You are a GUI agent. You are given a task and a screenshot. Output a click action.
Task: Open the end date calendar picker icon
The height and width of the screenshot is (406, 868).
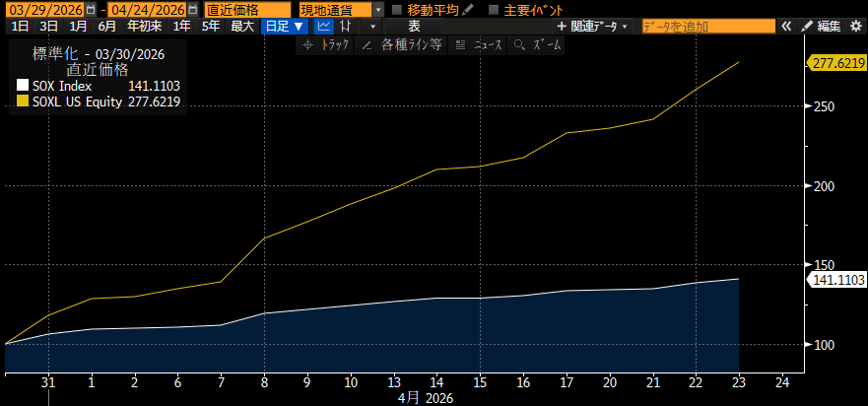click(192, 10)
